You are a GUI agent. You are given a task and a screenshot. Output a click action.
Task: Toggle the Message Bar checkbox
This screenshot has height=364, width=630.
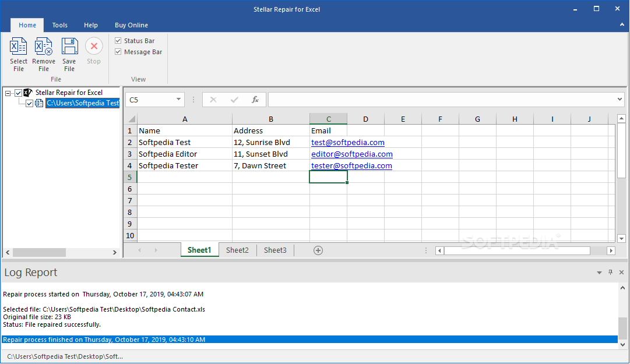pos(118,52)
